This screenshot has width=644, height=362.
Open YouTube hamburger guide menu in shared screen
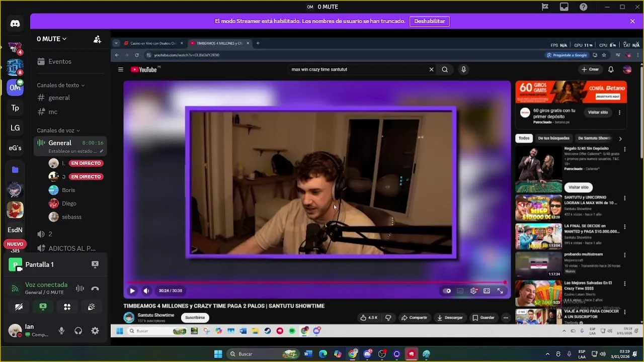[x=121, y=69]
